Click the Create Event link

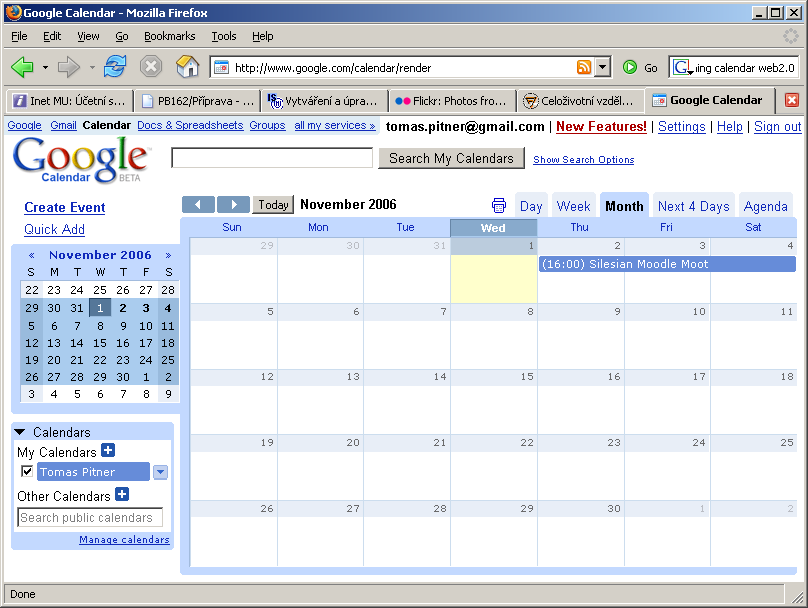click(65, 207)
